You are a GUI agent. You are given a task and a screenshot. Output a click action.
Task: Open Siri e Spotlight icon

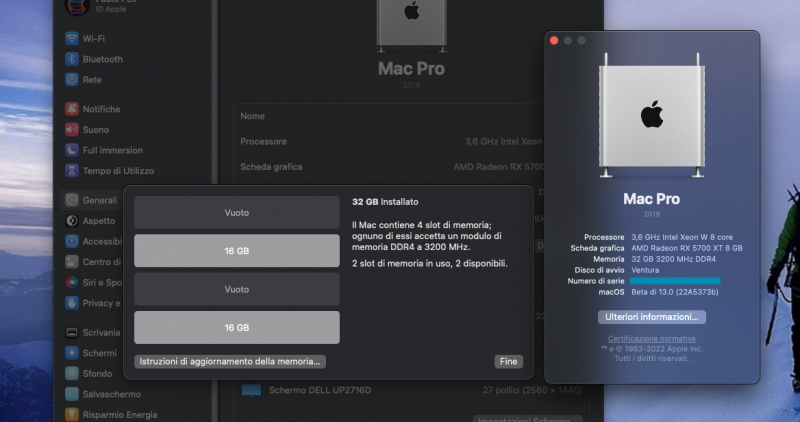click(72, 282)
